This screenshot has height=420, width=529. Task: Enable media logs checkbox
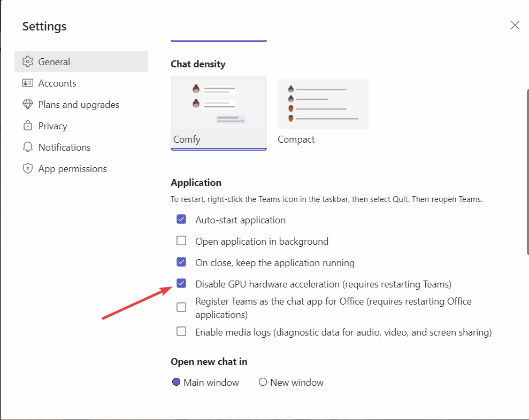click(x=181, y=332)
